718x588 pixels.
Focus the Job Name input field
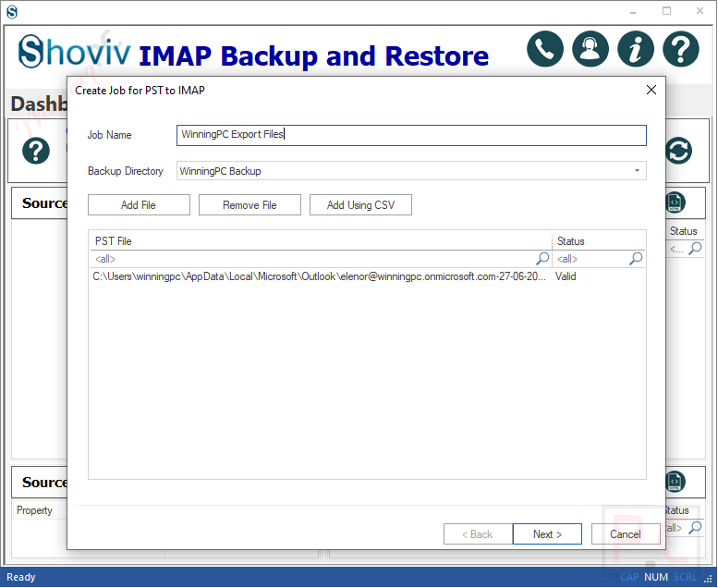point(411,135)
